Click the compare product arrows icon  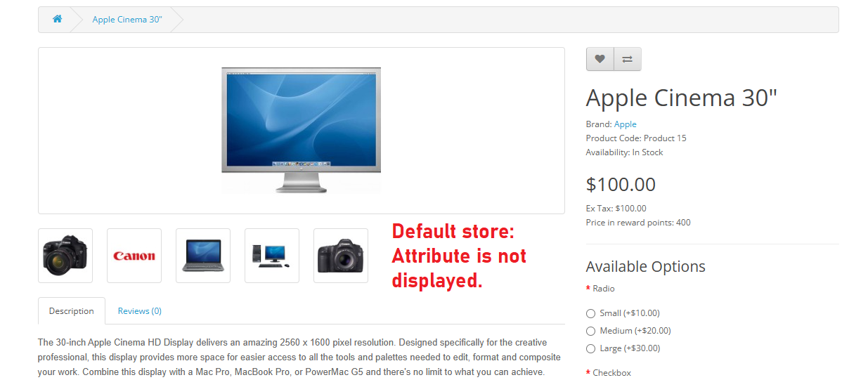[x=628, y=59]
